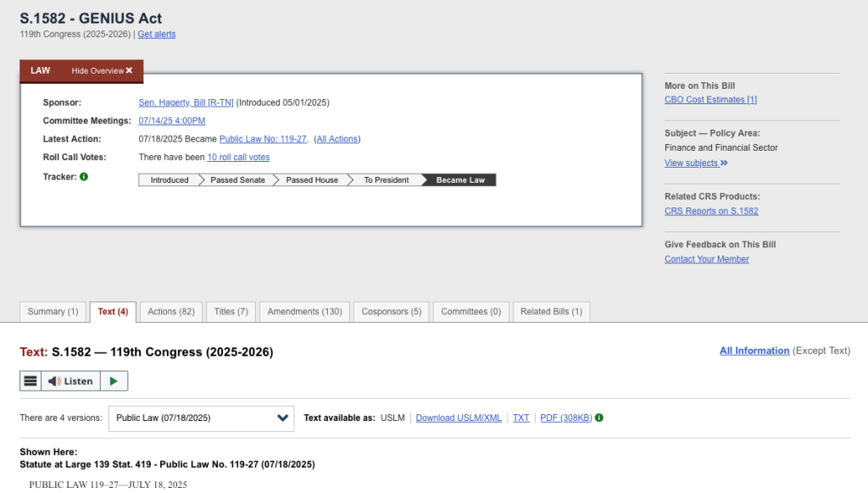The width and height of the screenshot is (868, 493).
Task: Click the green play triangle button
Action: click(x=114, y=381)
